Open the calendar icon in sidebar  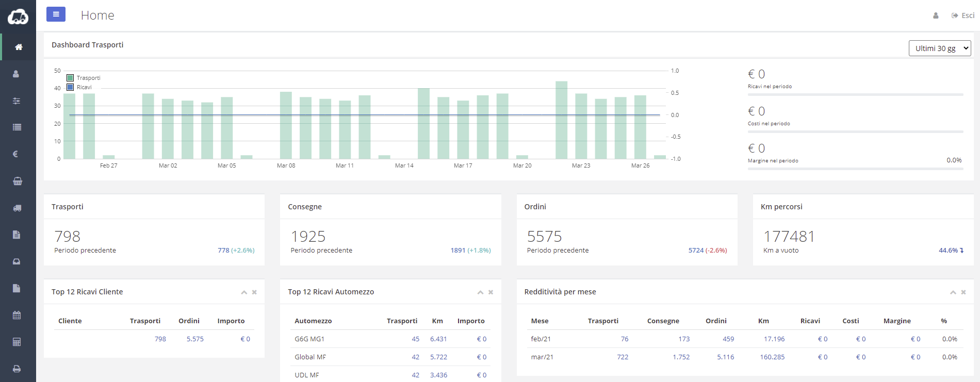point(17,315)
